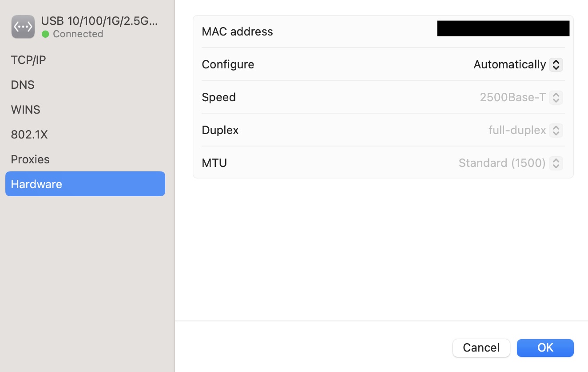Open the Proxies settings

coord(30,159)
